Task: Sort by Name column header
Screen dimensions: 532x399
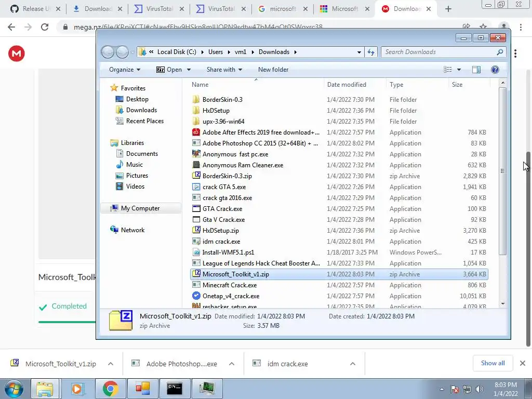Action: [200, 85]
